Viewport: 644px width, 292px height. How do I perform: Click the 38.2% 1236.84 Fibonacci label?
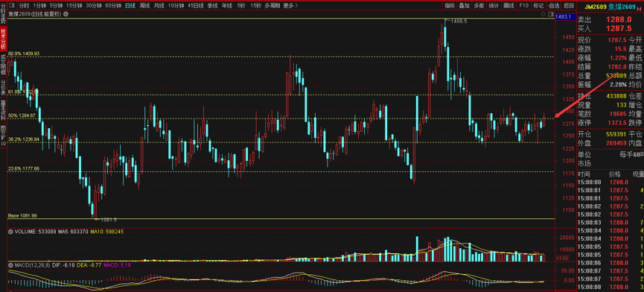click(x=24, y=139)
